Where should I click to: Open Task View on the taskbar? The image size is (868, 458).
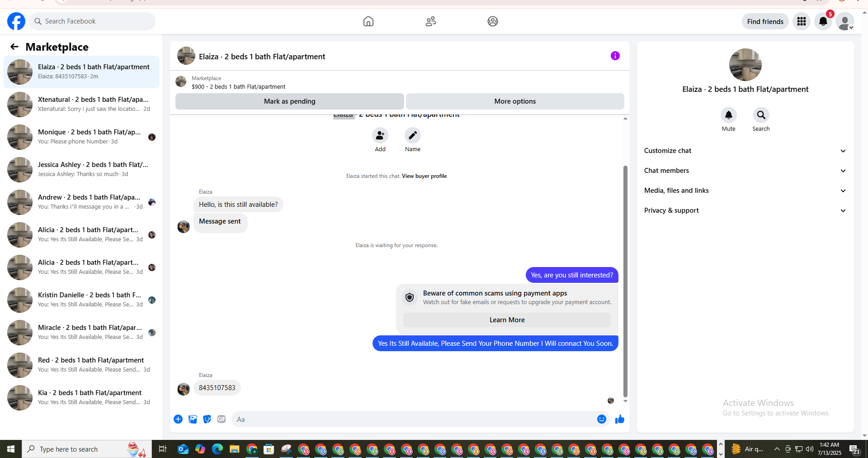pos(162,449)
